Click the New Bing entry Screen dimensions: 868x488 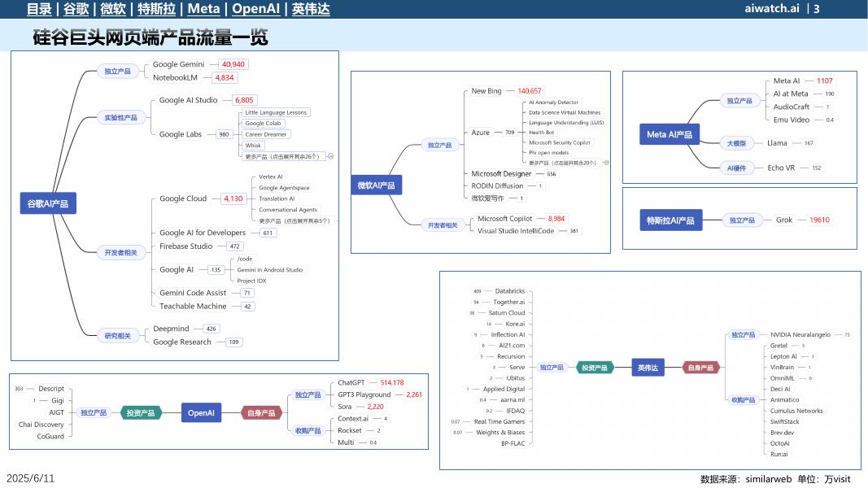pyautogui.click(x=486, y=91)
